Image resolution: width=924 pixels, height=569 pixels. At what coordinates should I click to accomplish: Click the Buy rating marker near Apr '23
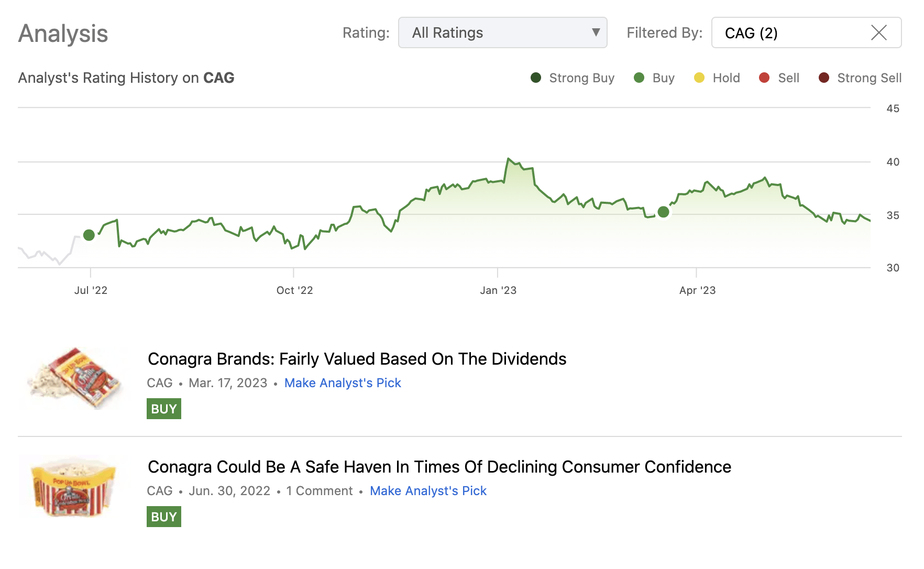pyautogui.click(x=663, y=212)
